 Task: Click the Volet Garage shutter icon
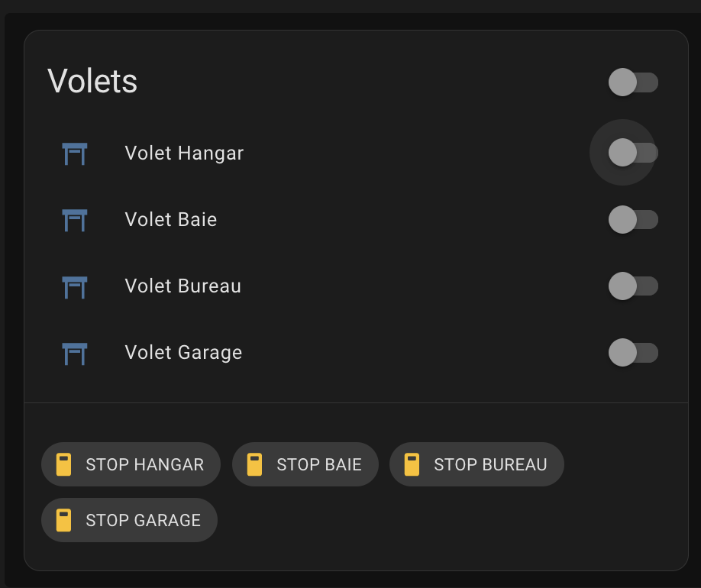(x=75, y=354)
